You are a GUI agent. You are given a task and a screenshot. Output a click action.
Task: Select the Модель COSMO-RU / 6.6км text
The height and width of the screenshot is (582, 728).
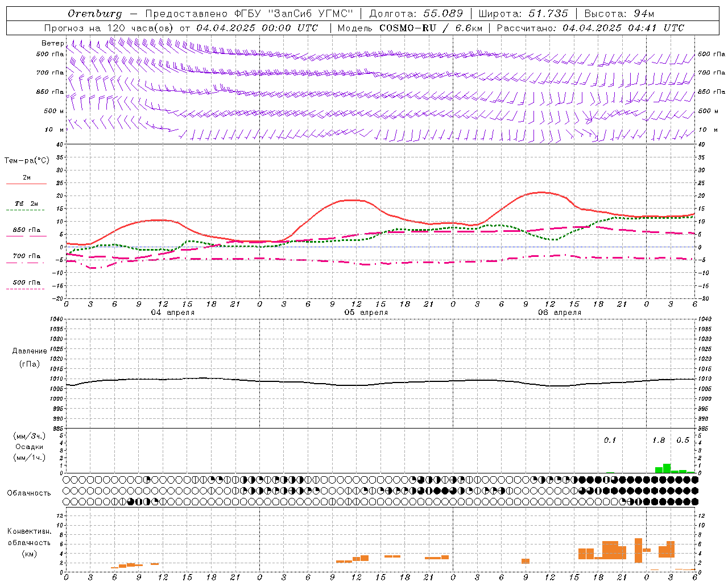[x=409, y=28]
